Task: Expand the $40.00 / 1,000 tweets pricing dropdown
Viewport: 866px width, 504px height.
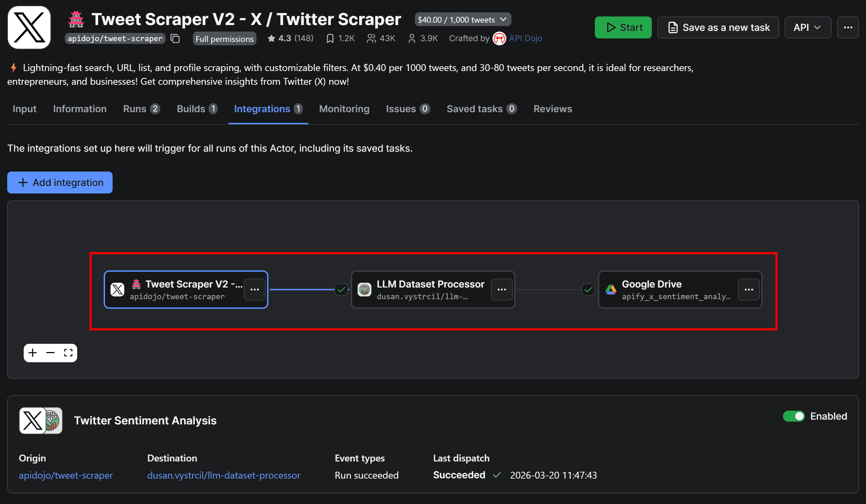Action: [463, 20]
